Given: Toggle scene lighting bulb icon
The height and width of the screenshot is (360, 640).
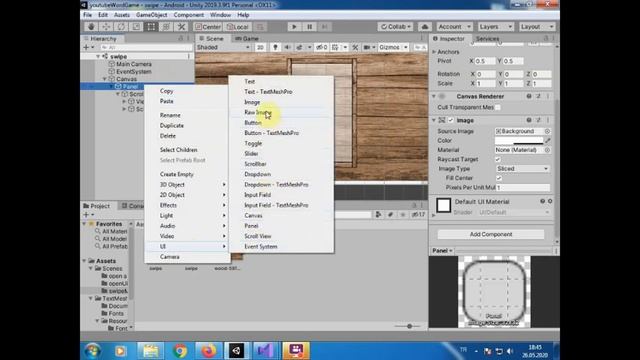Looking at the screenshot, I should 275,47.
